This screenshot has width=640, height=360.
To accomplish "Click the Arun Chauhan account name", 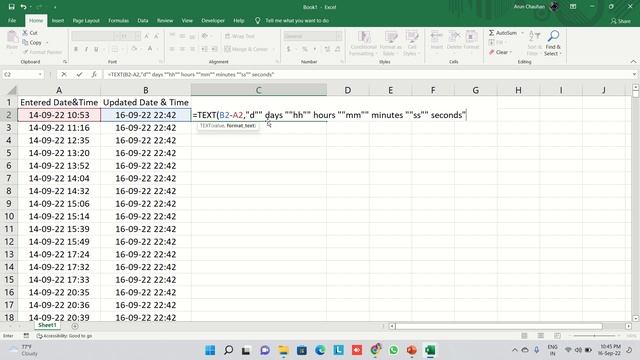I will pos(529,7).
